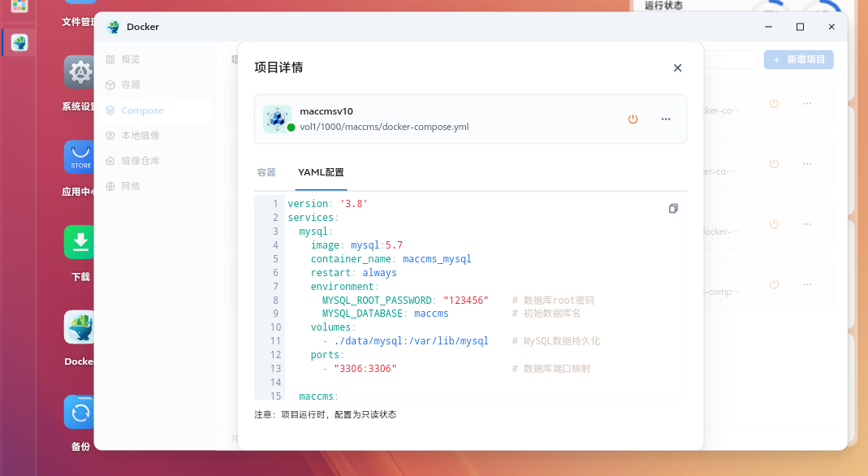The width and height of the screenshot is (868, 476).
Task: Toggle power on the first project in the list
Action: coord(774,103)
